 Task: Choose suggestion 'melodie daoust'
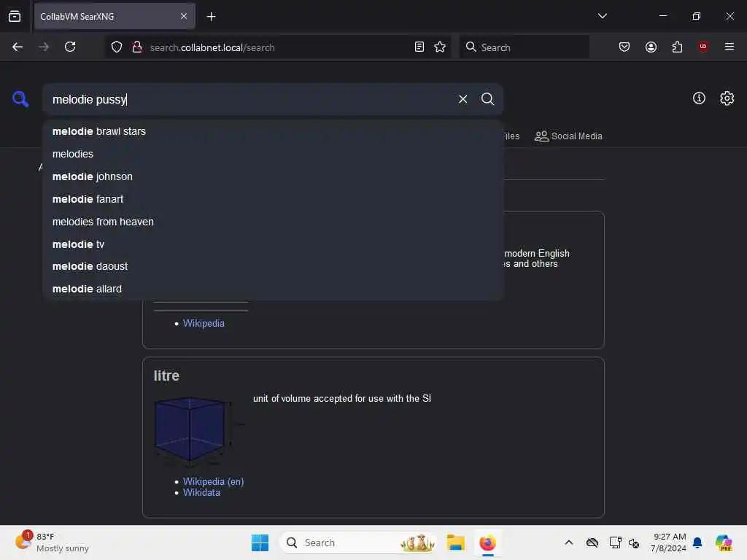tap(273, 266)
